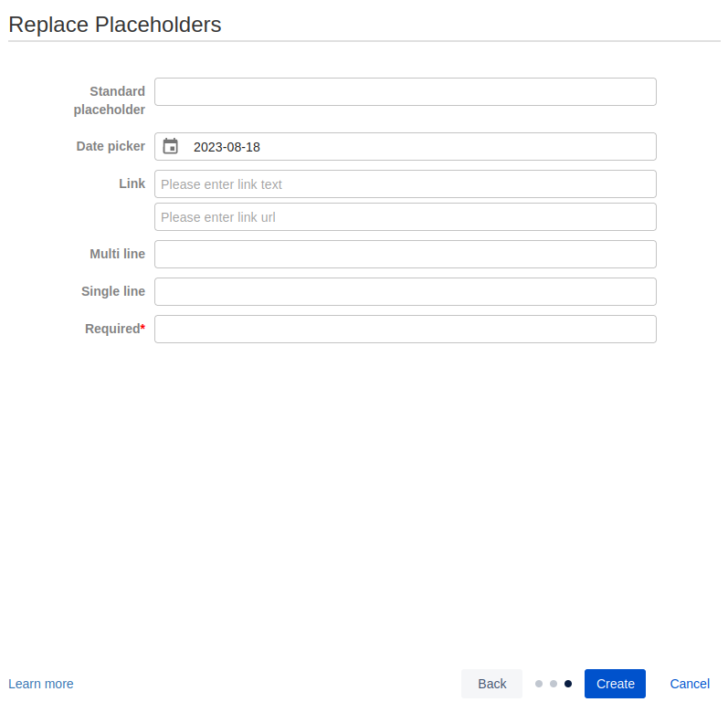Click the date field showing 2023-08-18
The height and width of the screenshot is (723, 728).
click(x=406, y=147)
